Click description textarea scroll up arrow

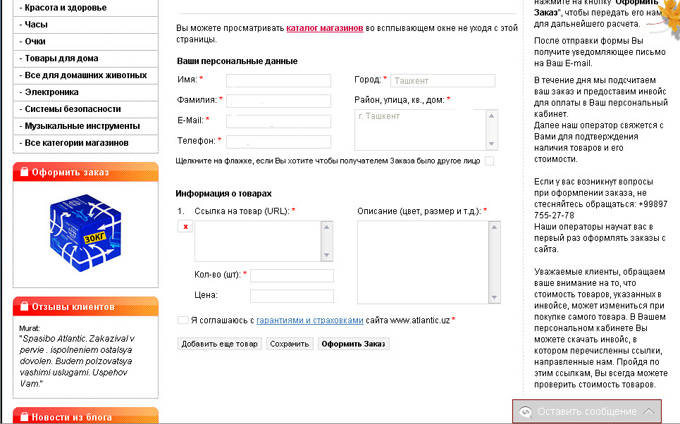(x=494, y=227)
